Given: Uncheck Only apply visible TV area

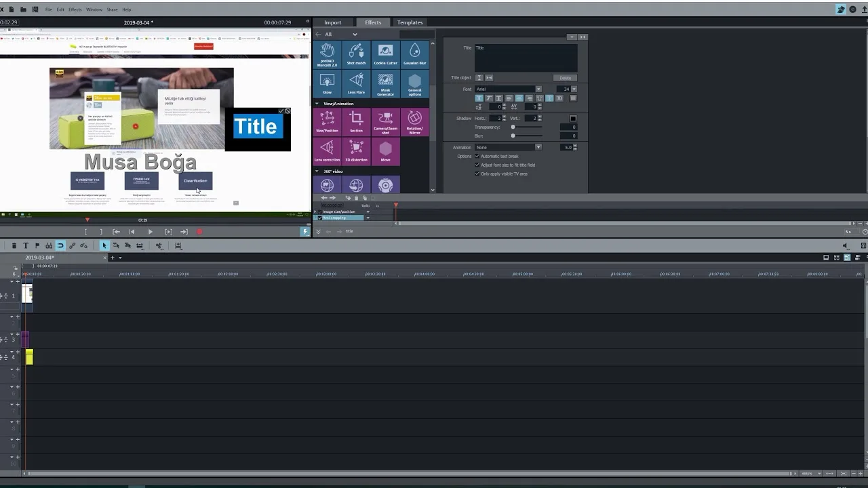Looking at the screenshot, I should 477,174.
